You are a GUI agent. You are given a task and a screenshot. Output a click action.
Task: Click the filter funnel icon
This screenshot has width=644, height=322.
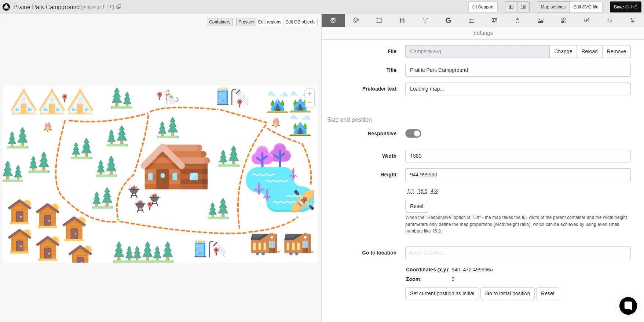(x=425, y=21)
